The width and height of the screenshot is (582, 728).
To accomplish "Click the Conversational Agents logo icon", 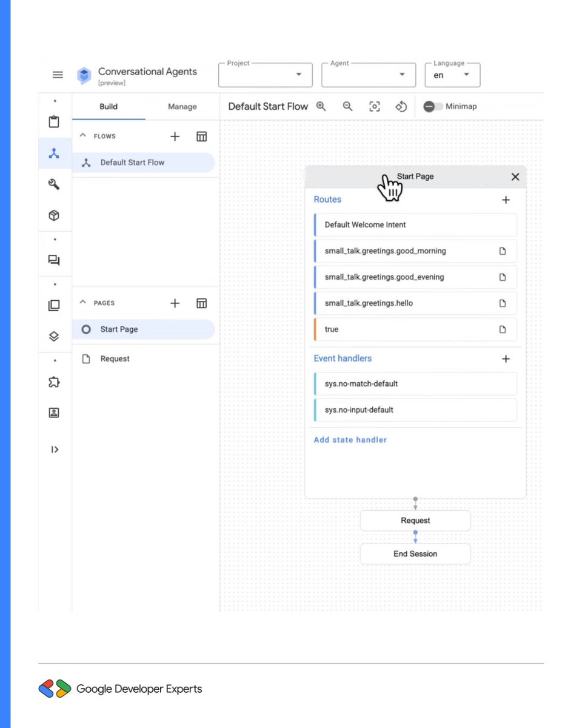I will pos(84,75).
